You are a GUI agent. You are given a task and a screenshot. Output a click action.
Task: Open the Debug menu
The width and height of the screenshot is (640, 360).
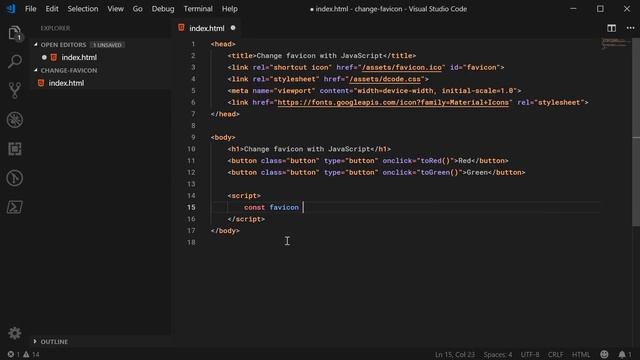click(x=163, y=9)
